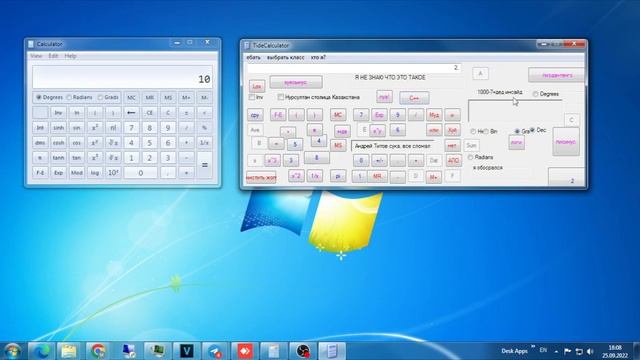Screen dimensions: 640x360
Task: Open the View menu in Calculator
Action: coord(36,56)
